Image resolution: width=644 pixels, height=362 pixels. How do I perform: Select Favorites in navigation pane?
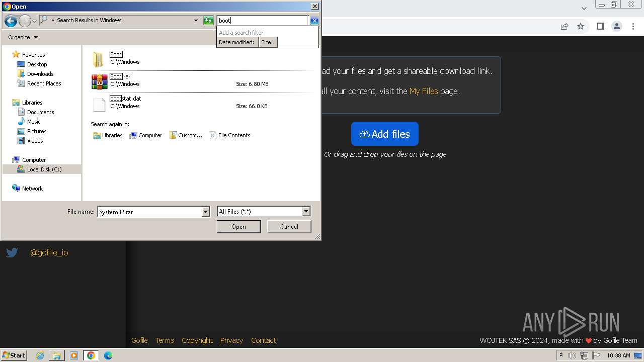[33, 55]
